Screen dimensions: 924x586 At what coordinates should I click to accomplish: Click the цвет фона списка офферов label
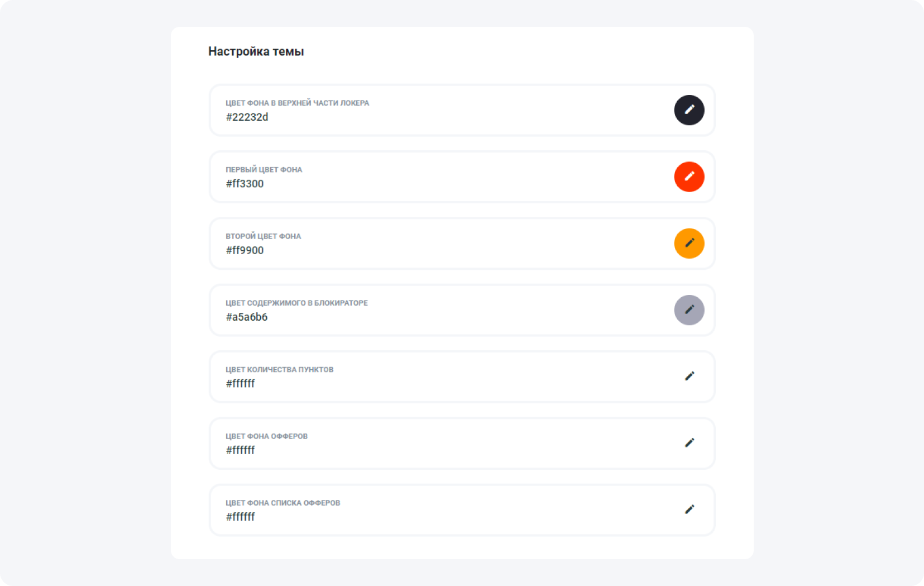click(x=283, y=503)
